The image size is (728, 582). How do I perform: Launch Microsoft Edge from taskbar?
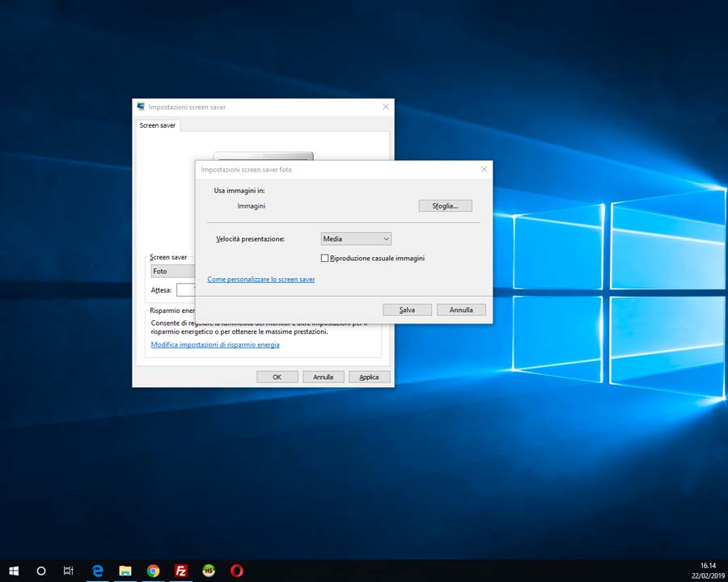[x=98, y=571]
